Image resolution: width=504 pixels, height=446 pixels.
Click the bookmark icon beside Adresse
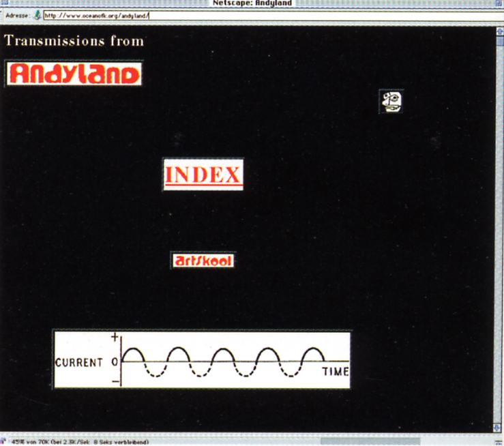click(38, 15)
